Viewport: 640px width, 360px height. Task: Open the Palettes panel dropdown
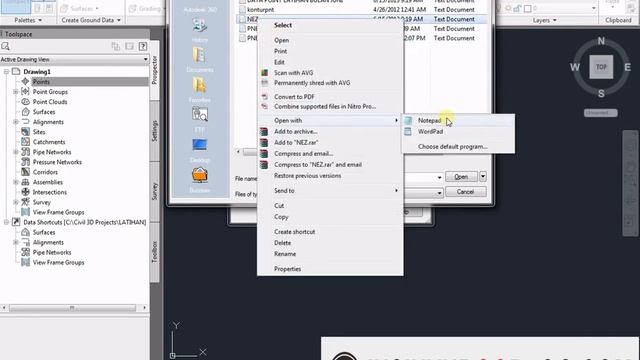28,20
